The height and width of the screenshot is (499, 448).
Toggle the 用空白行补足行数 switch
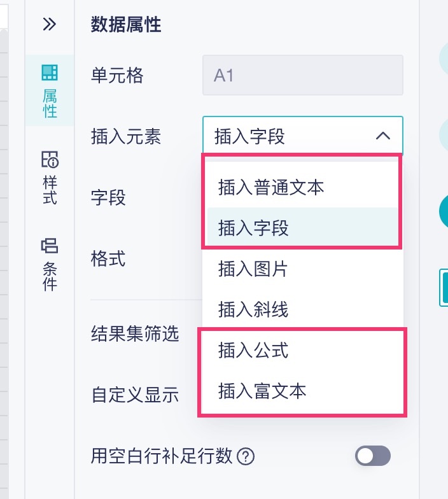pos(373,456)
